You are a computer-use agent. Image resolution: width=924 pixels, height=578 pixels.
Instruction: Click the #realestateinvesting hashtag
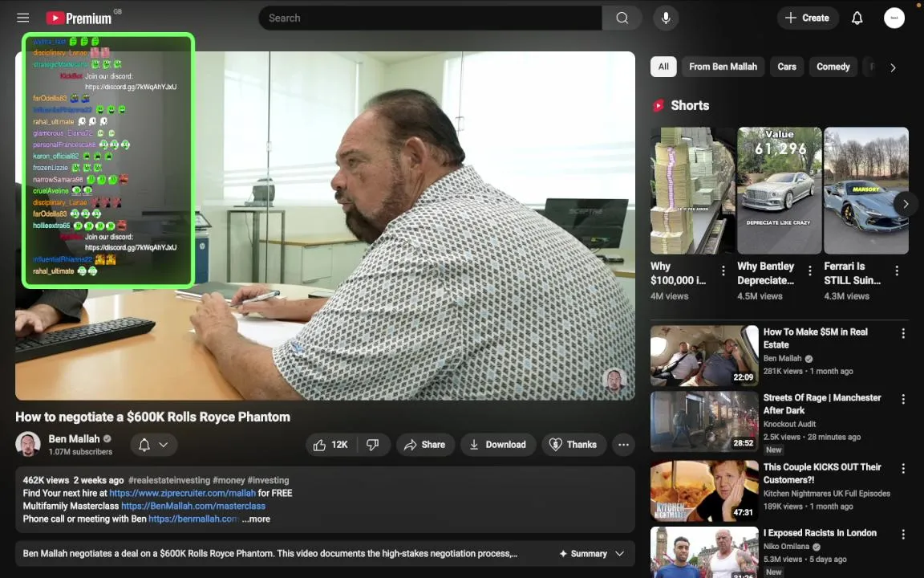pyautogui.click(x=169, y=480)
